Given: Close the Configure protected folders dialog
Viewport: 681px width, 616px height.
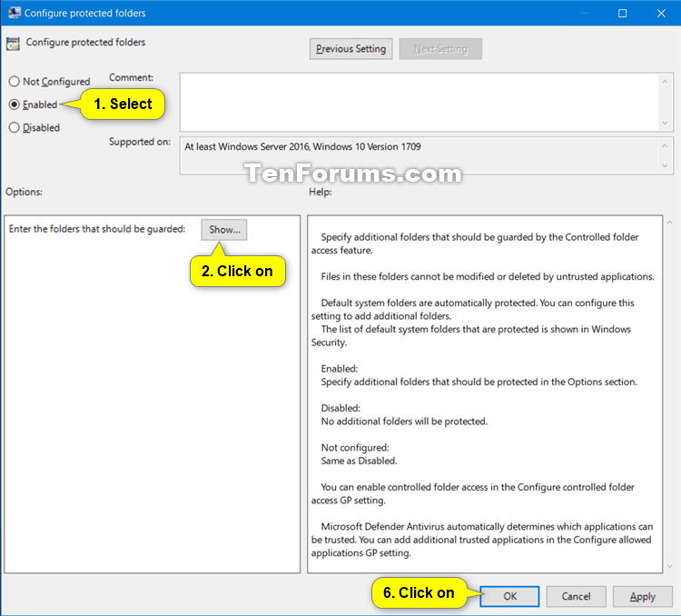Looking at the screenshot, I should click(x=661, y=13).
